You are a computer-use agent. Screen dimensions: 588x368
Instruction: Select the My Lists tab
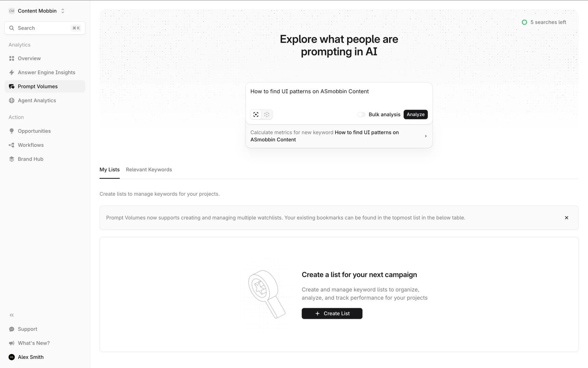(x=109, y=170)
